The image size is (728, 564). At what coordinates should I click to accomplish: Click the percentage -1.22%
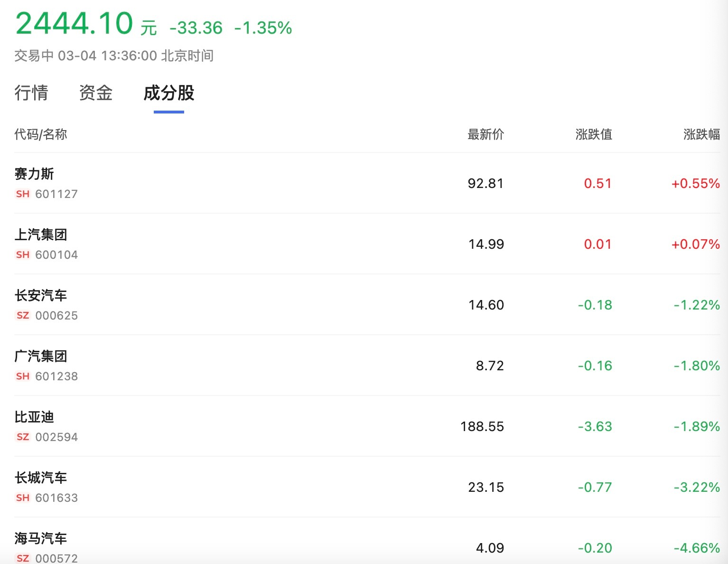click(x=697, y=305)
